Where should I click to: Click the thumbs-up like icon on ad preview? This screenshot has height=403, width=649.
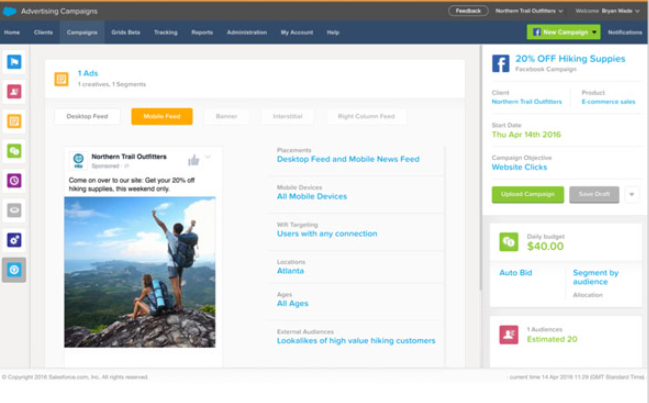coord(193,160)
